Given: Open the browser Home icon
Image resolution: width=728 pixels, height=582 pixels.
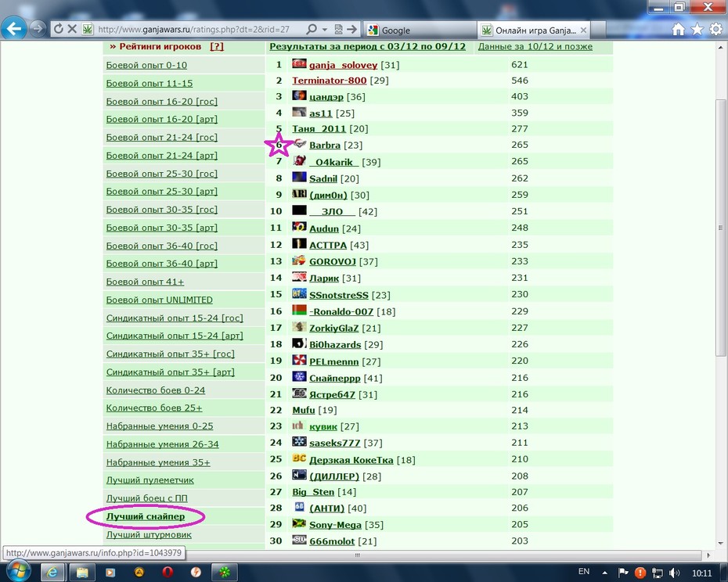Looking at the screenshot, I should [x=679, y=30].
